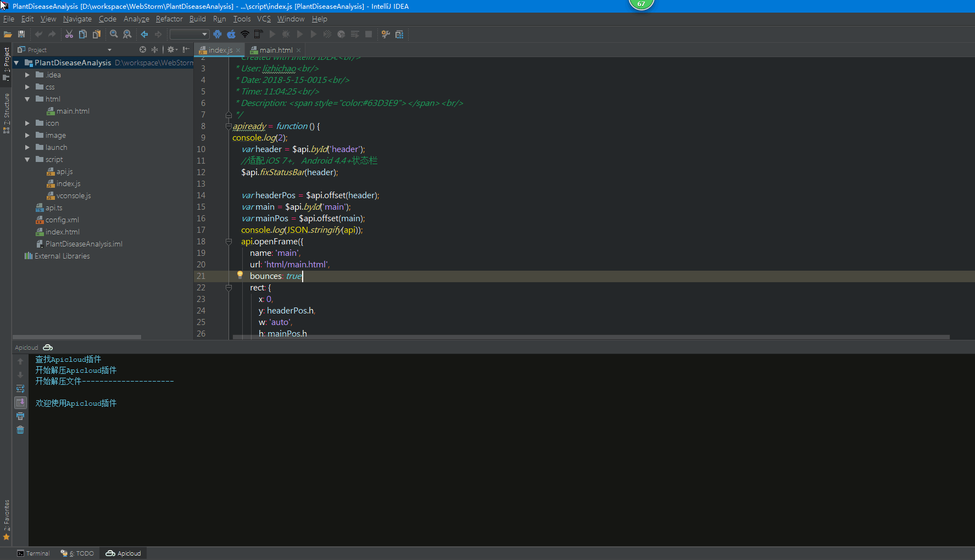This screenshot has width=975, height=560.
Task: Open the Navigate menu
Action: (77, 19)
